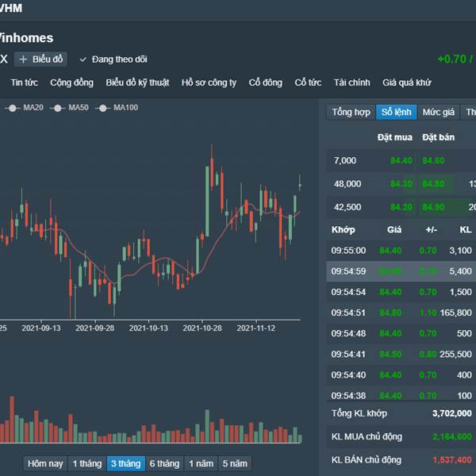The image size is (476, 476).
Task: Toggle the MA100 indicator line
Action: point(117,108)
